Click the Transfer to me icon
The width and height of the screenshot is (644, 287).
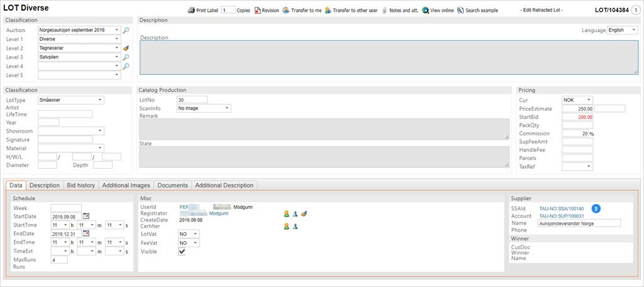click(286, 11)
